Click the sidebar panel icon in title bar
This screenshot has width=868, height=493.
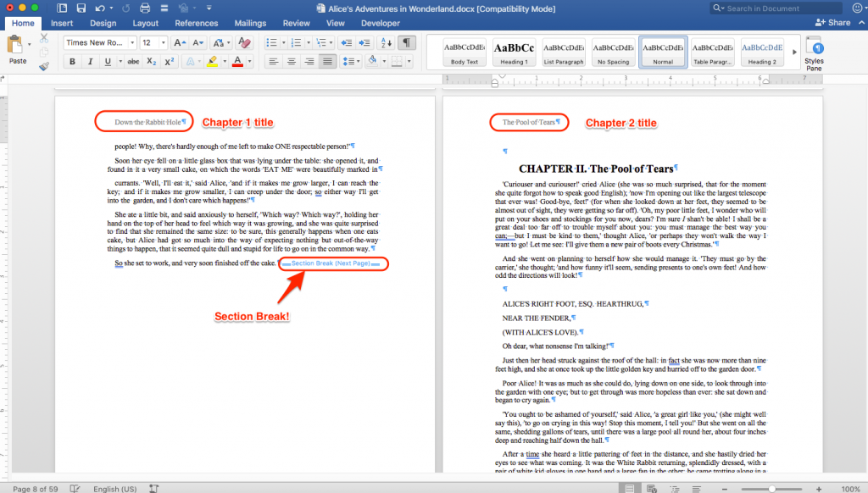(61, 8)
